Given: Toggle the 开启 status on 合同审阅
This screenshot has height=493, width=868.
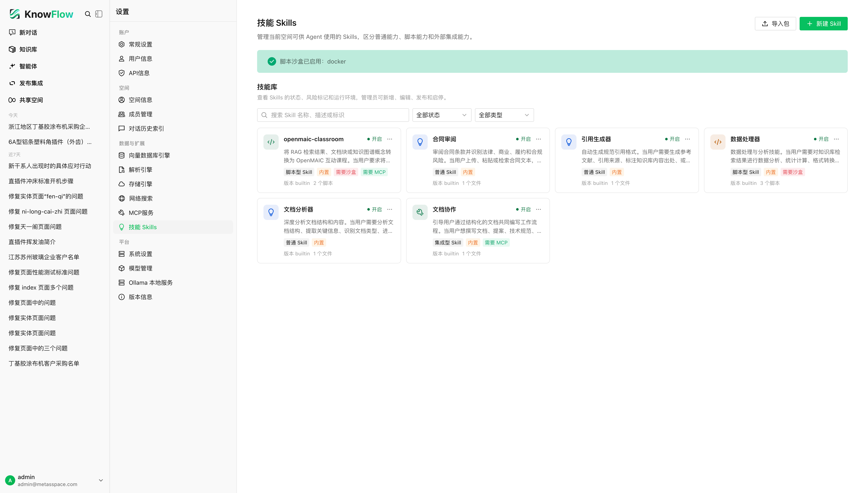Looking at the screenshot, I should point(523,139).
